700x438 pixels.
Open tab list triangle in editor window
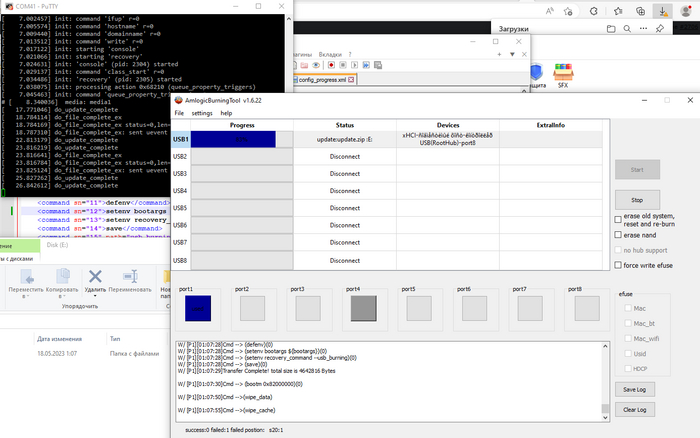[x=512, y=54]
